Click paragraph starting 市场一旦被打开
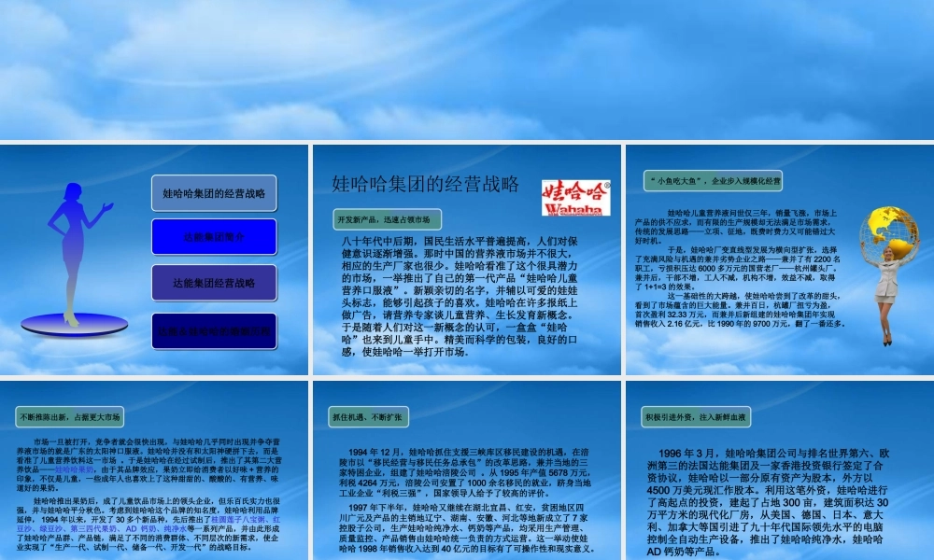This screenshot has width=934, height=560. [x=149, y=465]
